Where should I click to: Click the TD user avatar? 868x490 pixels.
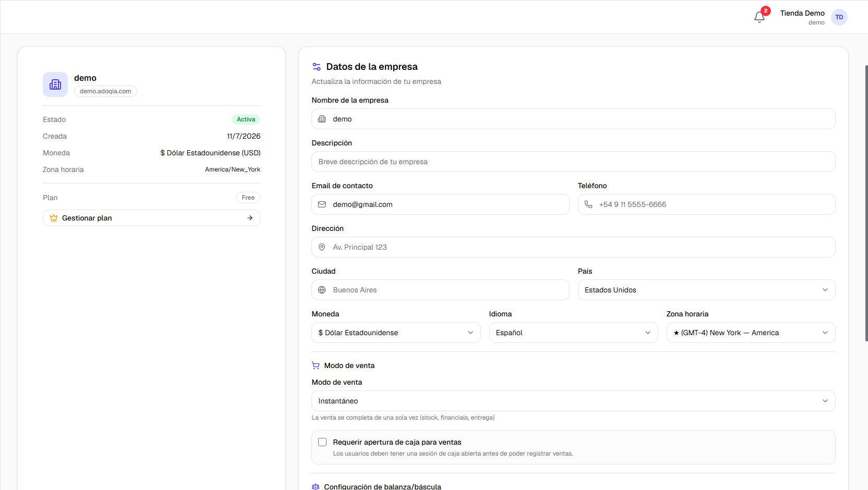[x=839, y=17]
